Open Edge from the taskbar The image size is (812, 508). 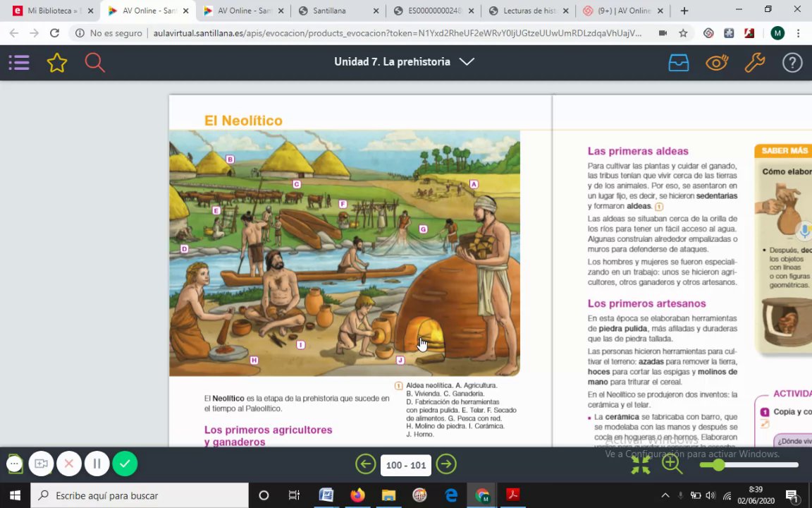point(451,495)
